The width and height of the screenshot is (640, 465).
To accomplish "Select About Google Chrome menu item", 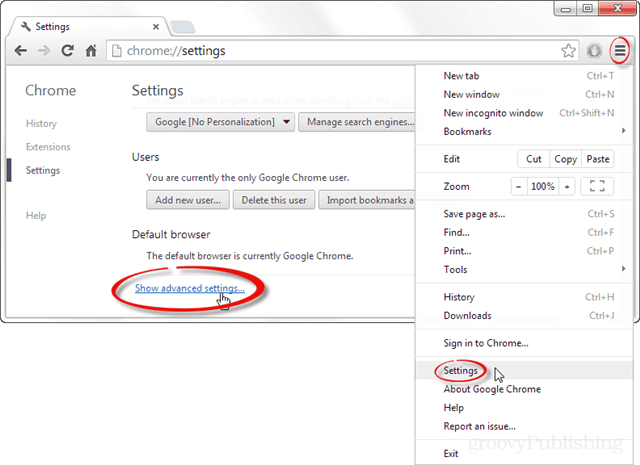I will (x=524, y=389).
